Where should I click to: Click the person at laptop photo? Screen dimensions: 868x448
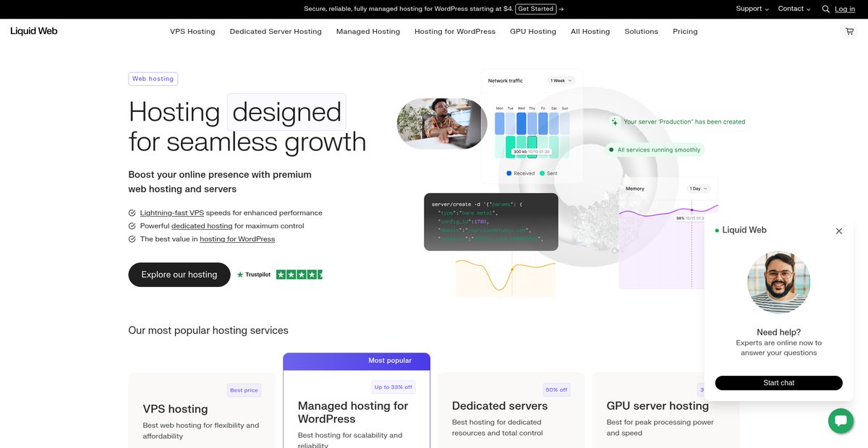[x=442, y=124]
